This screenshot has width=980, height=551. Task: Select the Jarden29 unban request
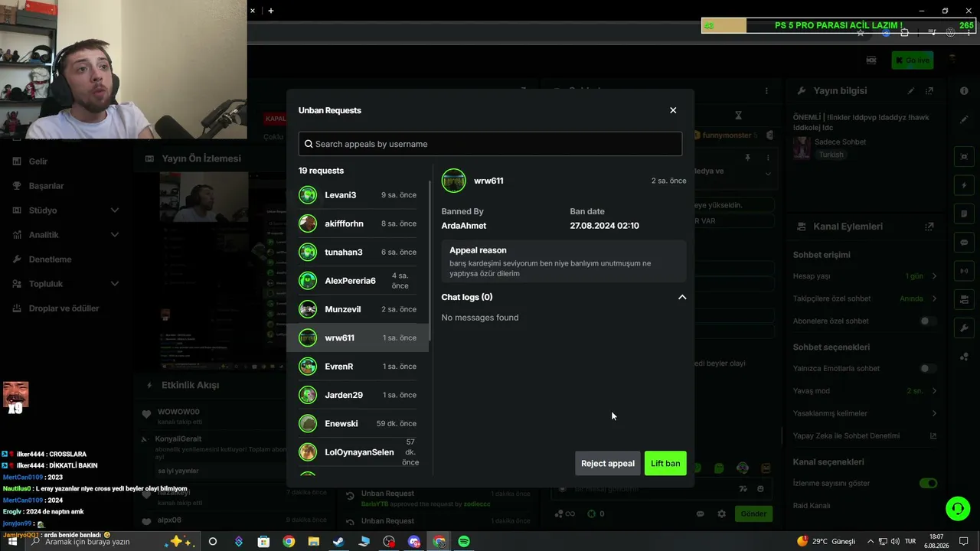[x=358, y=395]
